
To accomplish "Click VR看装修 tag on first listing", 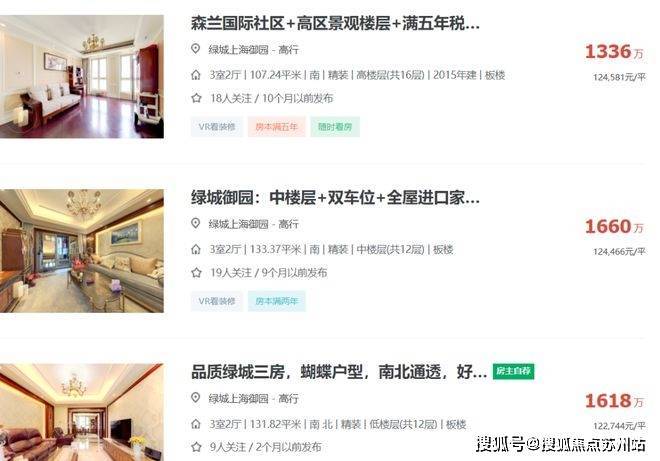I will click(x=217, y=127).
